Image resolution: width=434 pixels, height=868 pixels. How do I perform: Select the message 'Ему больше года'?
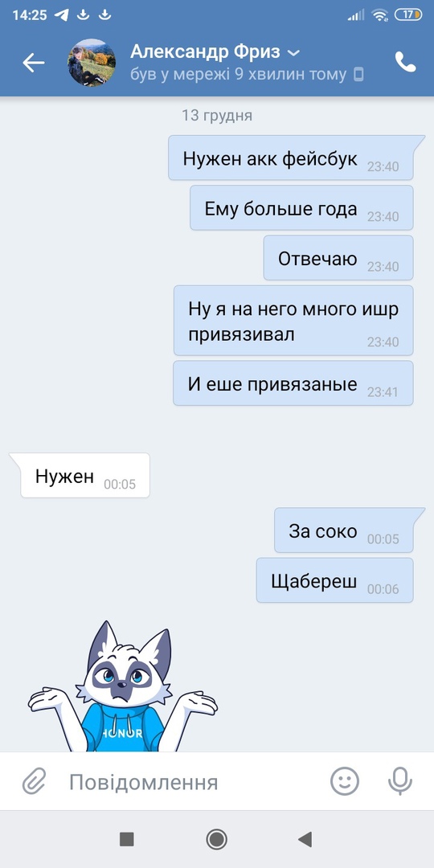[301, 207]
